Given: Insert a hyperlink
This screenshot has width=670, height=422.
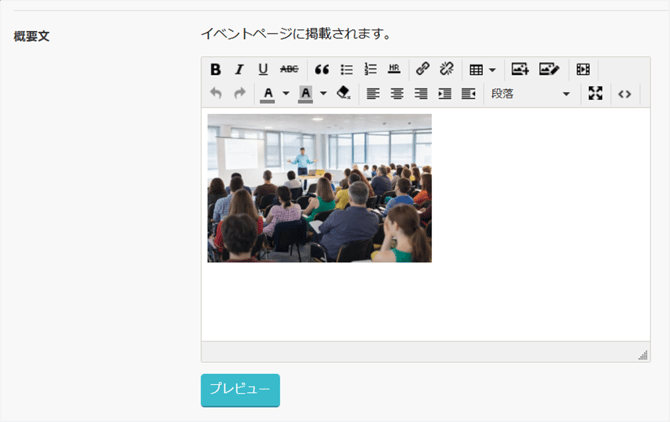Looking at the screenshot, I should pos(423,69).
